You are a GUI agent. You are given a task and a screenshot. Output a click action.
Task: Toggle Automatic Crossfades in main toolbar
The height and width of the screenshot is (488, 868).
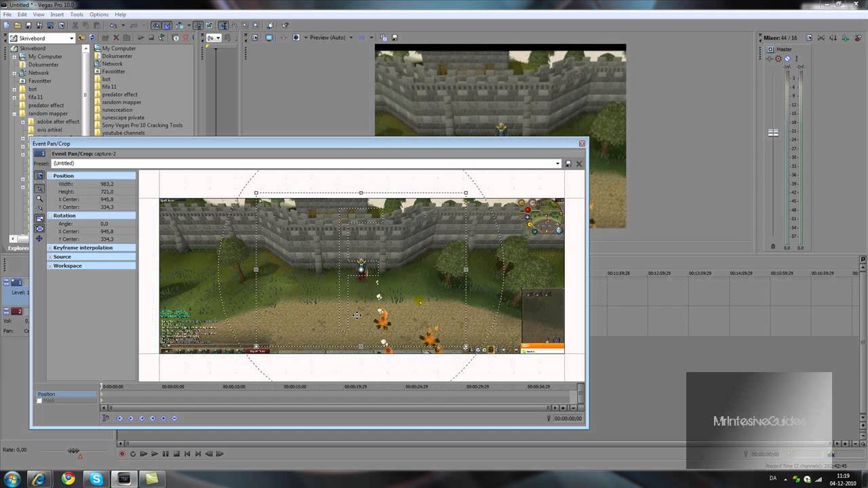click(167, 26)
